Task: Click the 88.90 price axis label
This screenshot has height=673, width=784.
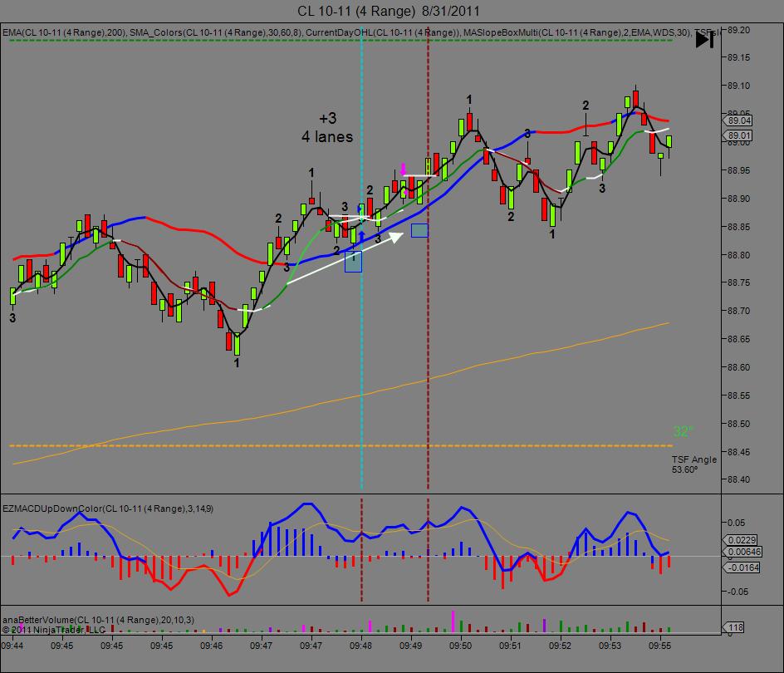Action: (738, 198)
